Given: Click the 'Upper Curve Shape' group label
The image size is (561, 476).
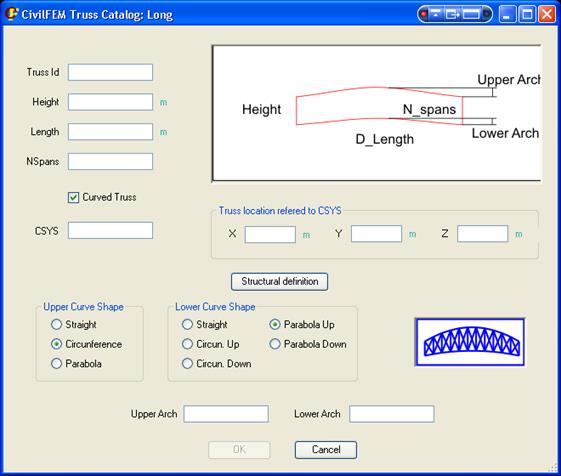Looking at the screenshot, I should coord(83,307).
